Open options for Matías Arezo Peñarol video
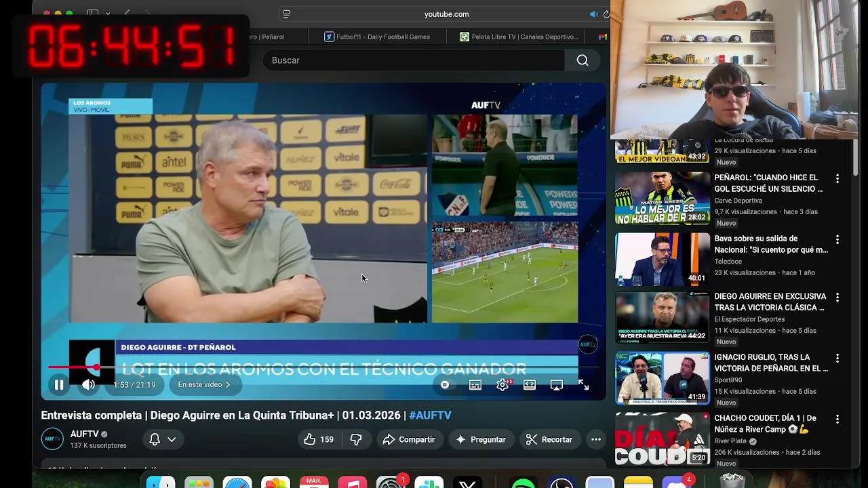The image size is (868, 488). click(837, 179)
